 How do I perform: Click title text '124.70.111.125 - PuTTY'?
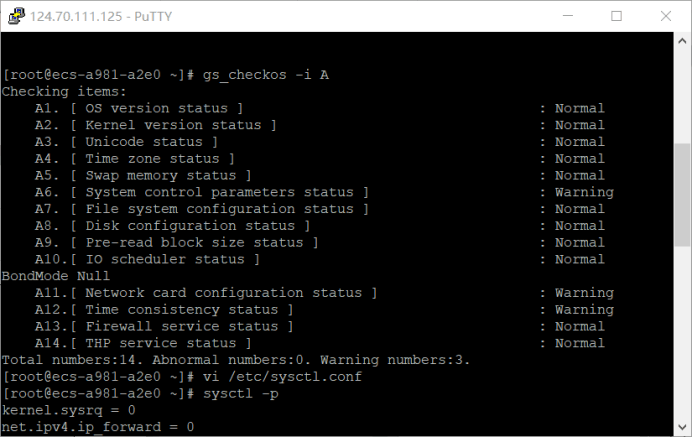[101, 16]
